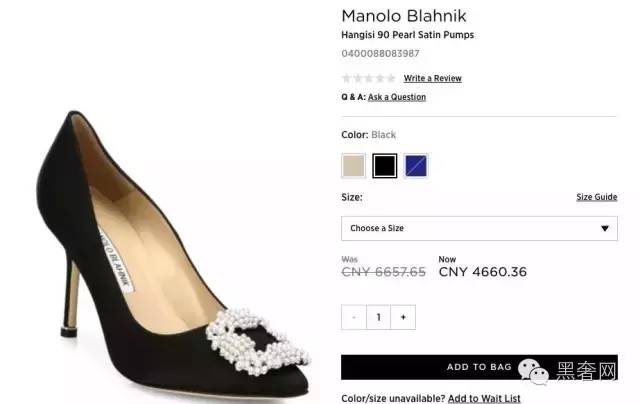This screenshot has height=404, width=640.
Task: Select the beige color swatch
Action: point(353,165)
